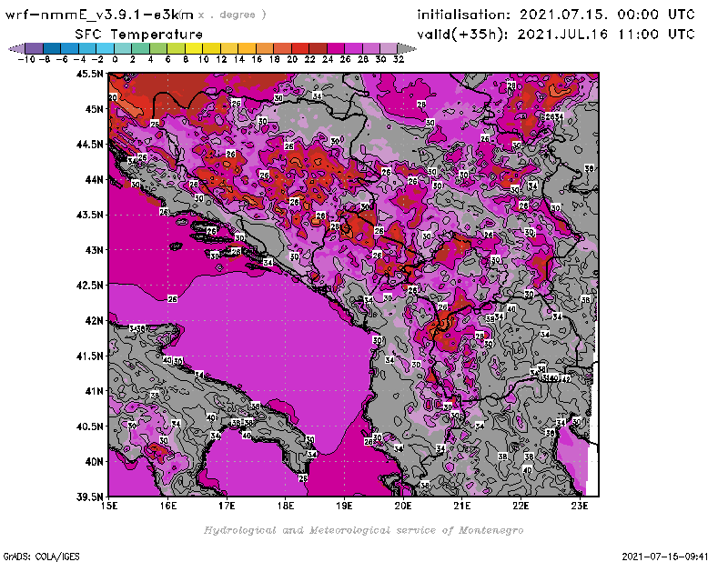Viewport: 728px width, 562px height.
Task: Click the 45.5N latitude axis label
Action: pos(89,74)
